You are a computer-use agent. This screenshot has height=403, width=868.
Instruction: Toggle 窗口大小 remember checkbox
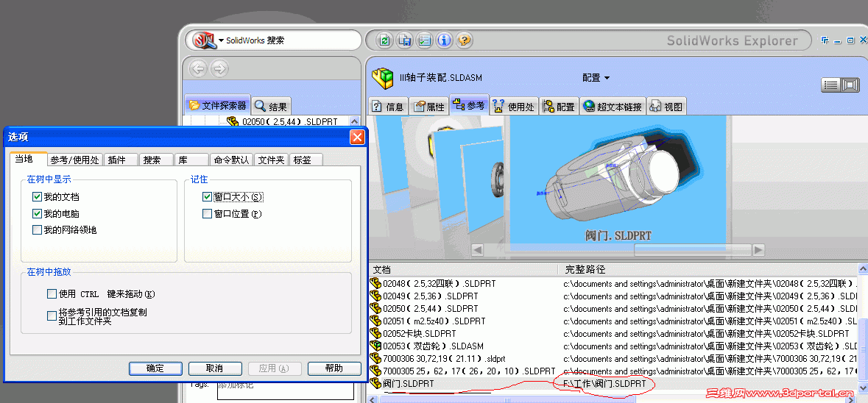tap(207, 196)
